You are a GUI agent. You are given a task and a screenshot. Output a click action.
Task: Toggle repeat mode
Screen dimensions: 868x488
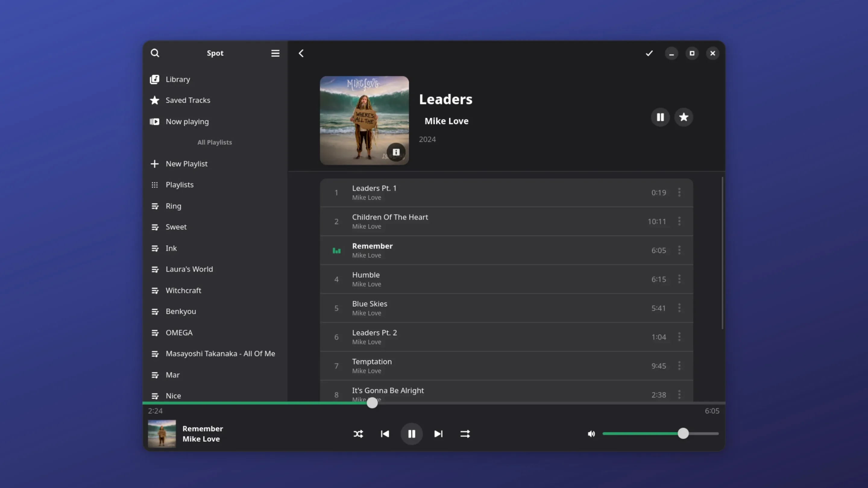pos(465,434)
